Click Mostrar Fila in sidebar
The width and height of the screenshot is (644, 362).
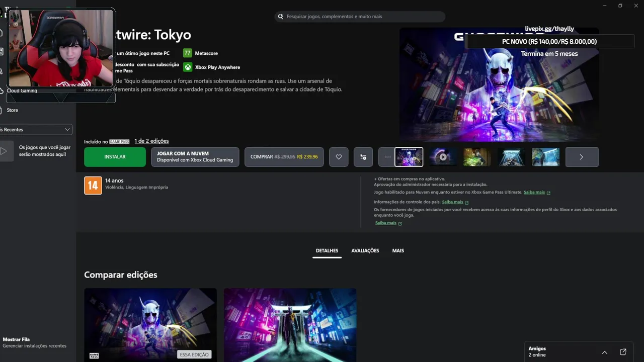[x=16, y=339]
